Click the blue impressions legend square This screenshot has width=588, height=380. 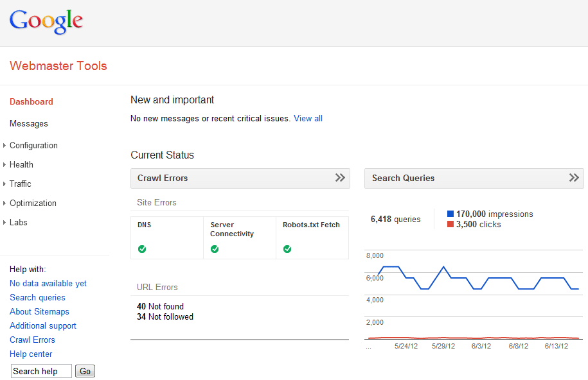pos(450,214)
